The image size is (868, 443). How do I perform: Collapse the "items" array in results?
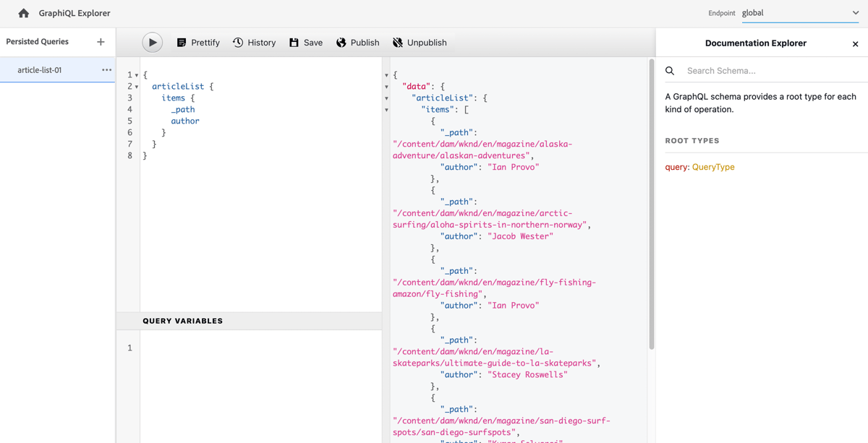tap(386, 110)
